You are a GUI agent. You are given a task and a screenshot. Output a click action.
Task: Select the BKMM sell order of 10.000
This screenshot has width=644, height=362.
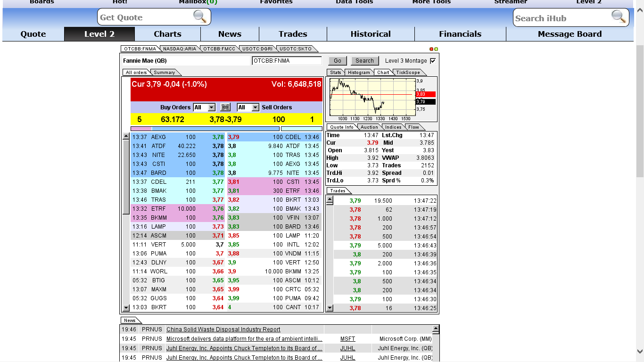click(274, 271)
